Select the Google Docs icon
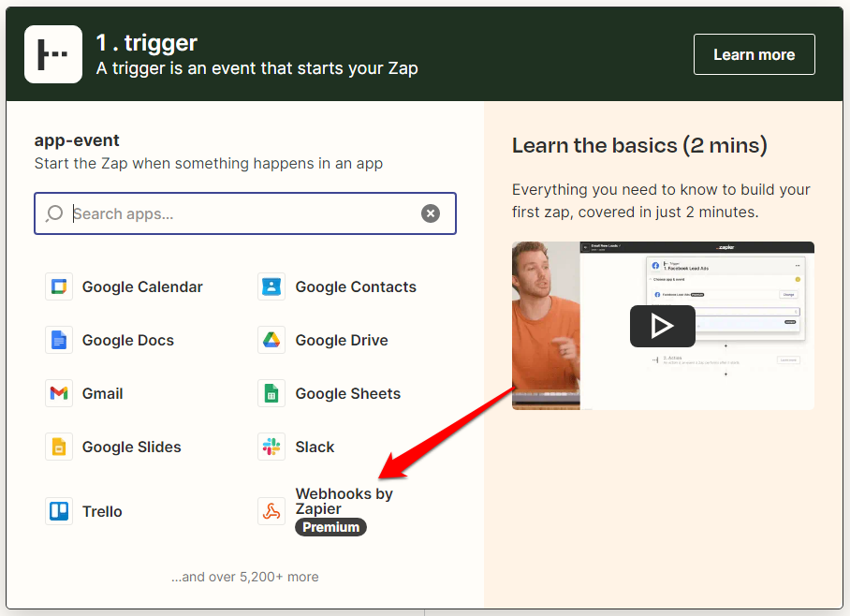 (59, 341)
